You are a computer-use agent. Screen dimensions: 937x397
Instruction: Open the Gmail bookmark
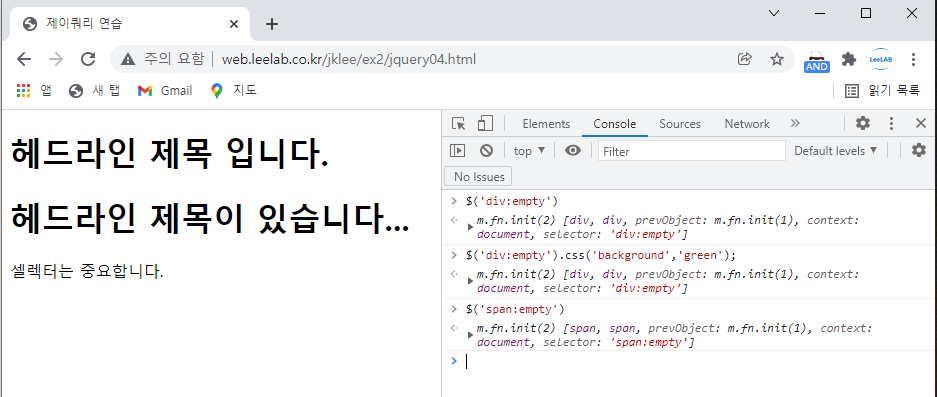[165, 91]
